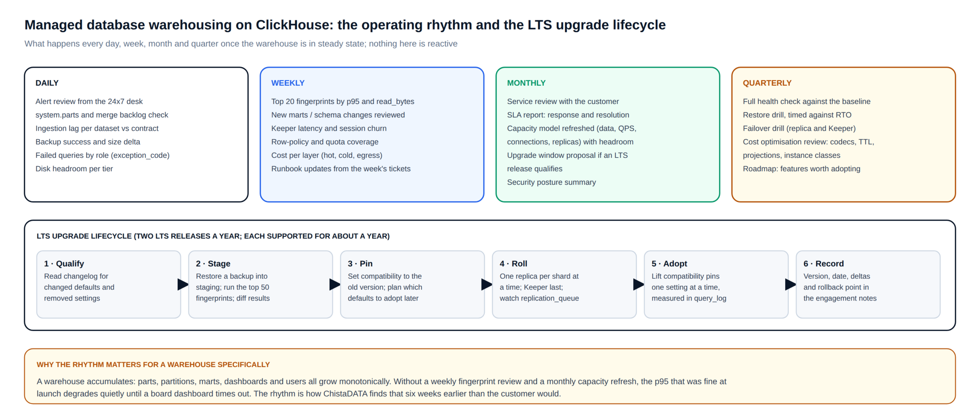This screenshot has width=980, height=416.
Task: Select the MONTHLY card heading
Action: pos(526,83)
